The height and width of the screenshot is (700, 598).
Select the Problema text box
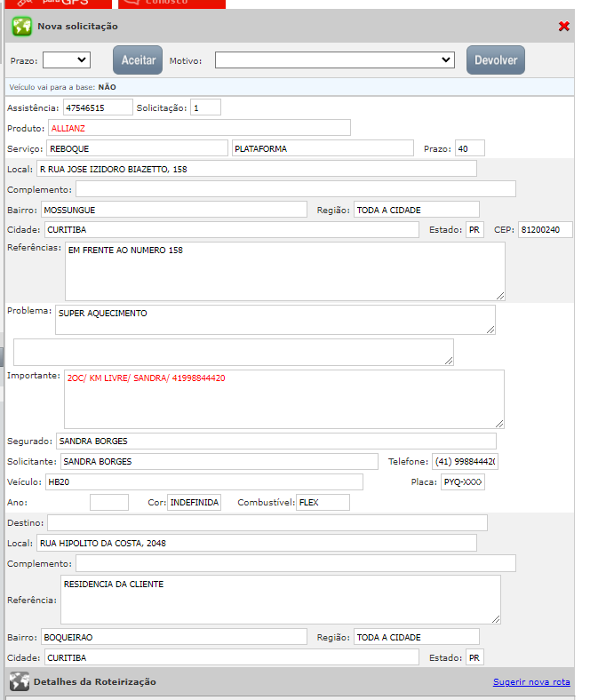pos(275,320)
